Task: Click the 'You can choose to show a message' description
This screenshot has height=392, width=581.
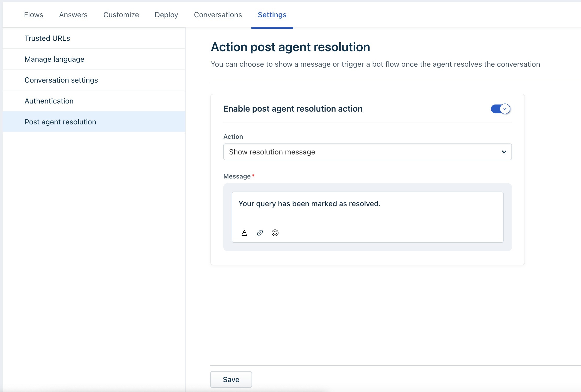Action: point(375,64)
